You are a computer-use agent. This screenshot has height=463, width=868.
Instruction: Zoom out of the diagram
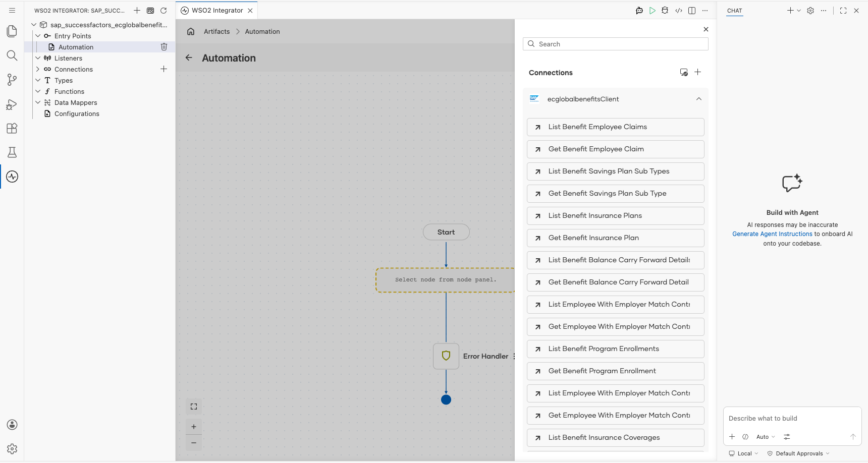click(x=194, y=443)
